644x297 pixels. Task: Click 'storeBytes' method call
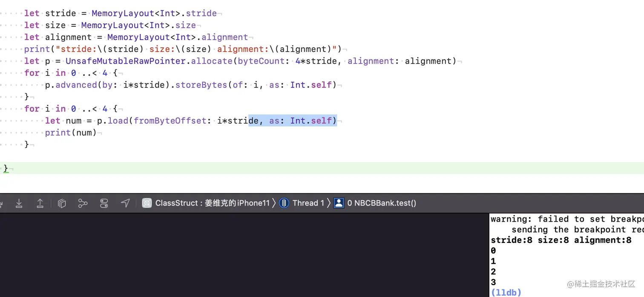(x=201, y=85)
